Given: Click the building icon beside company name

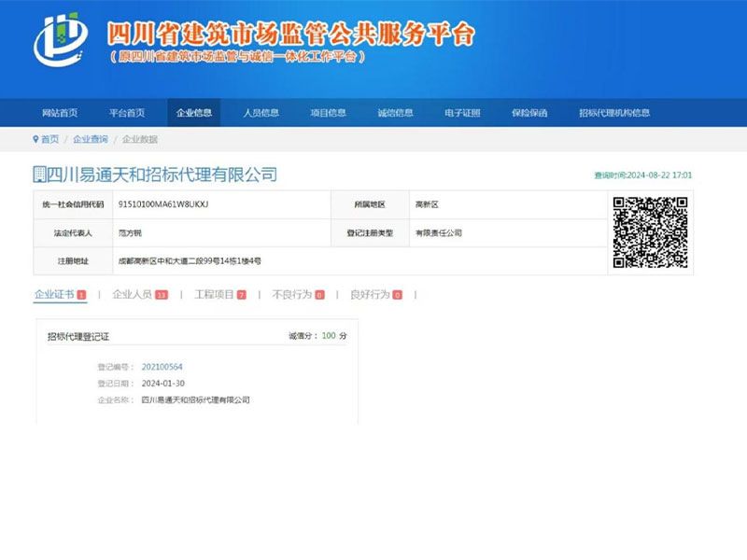Looking at the screenshot, I should point(38,175).
